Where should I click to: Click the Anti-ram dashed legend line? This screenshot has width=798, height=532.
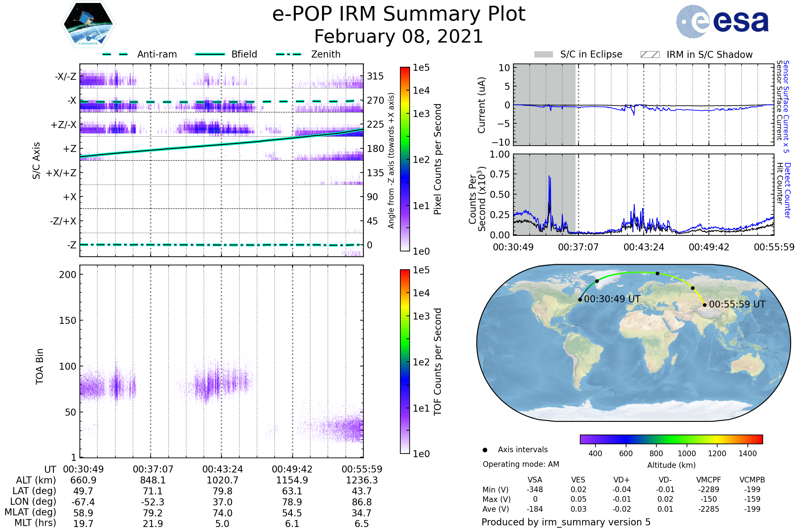tap(115, 54)
